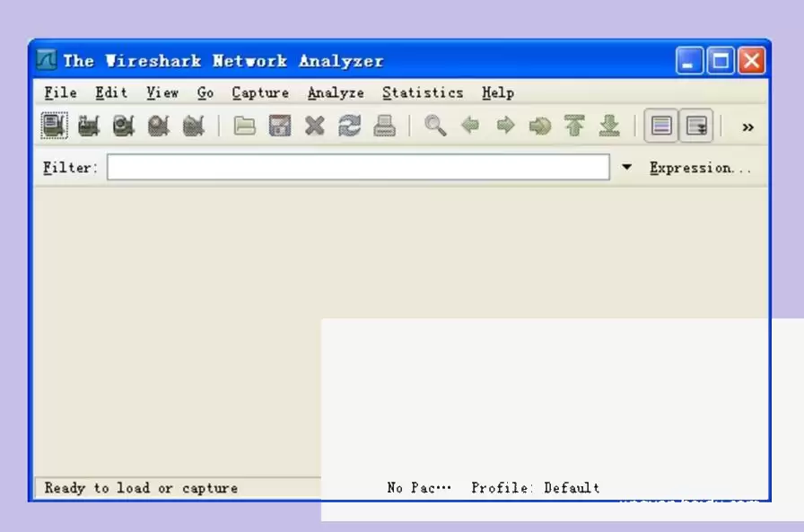Close the capture file using the X icon
The image size is (804, 532).
(314, 126)
